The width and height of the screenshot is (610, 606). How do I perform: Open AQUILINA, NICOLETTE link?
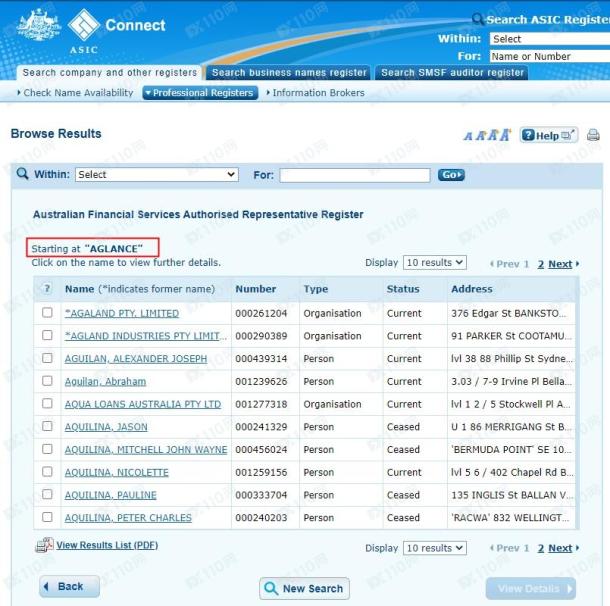117,473
